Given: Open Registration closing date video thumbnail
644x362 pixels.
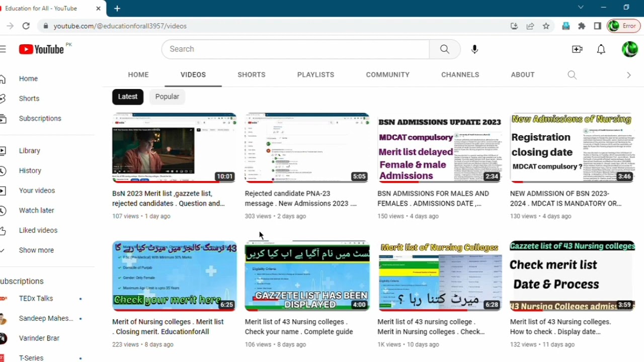Looking at the screenshot, I should (x=572, y=148).
